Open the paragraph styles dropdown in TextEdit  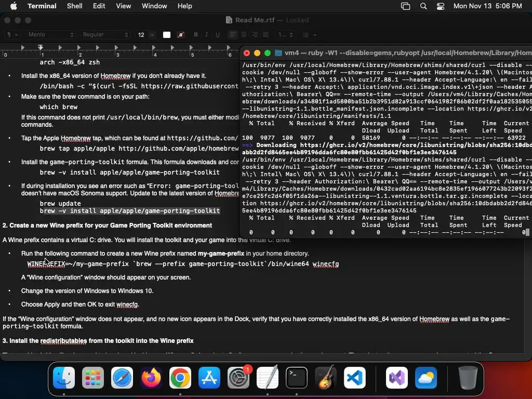pyautogui.click(x=12, y=35)
